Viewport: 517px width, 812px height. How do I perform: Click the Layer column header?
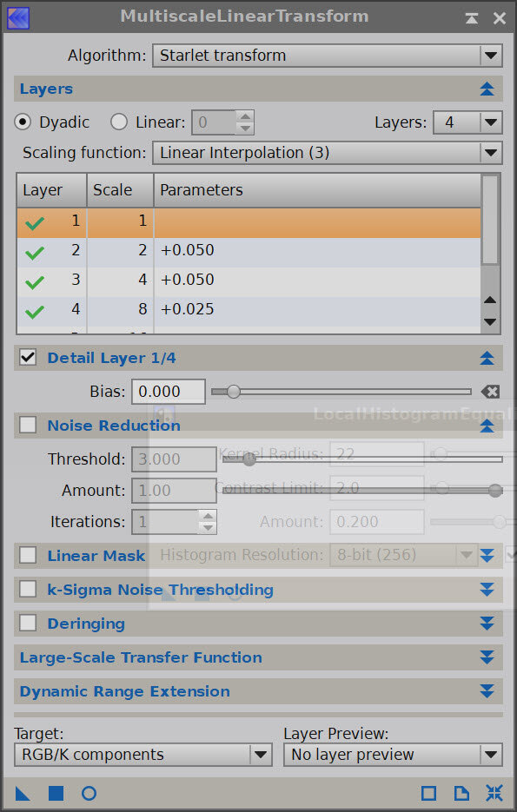[52, 190]
